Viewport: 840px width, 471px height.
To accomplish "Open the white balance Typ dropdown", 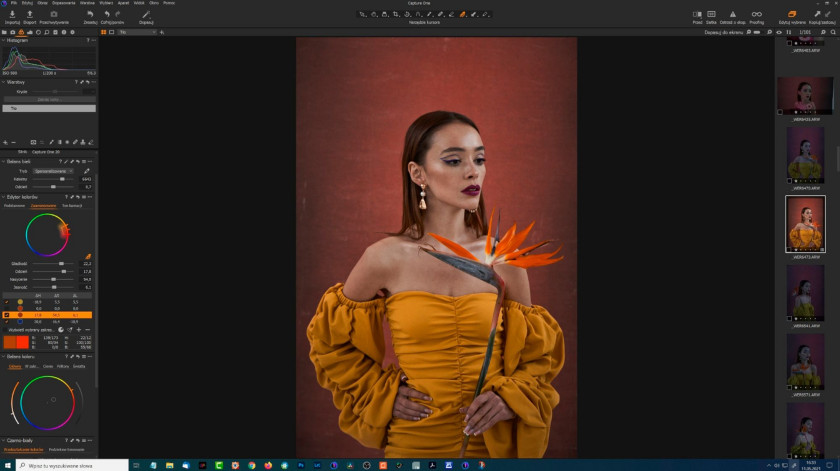I will coord(53,171).
